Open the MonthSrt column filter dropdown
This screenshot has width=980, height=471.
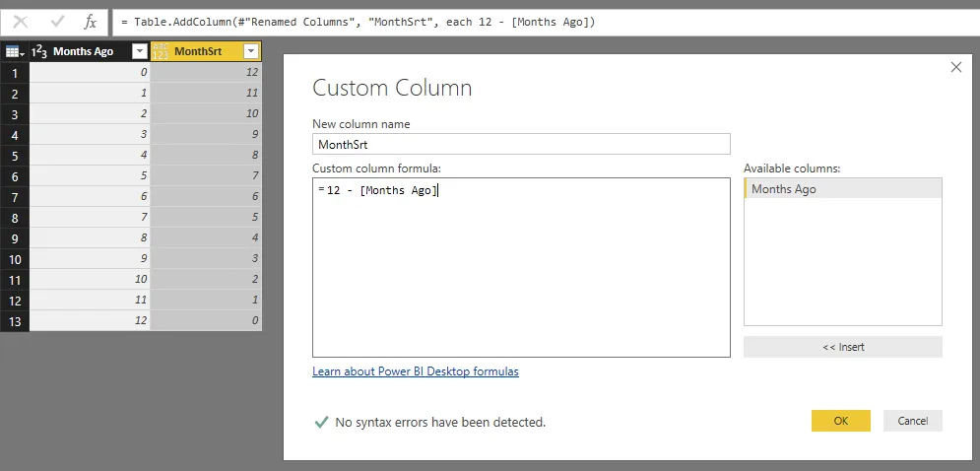[251, 51]
